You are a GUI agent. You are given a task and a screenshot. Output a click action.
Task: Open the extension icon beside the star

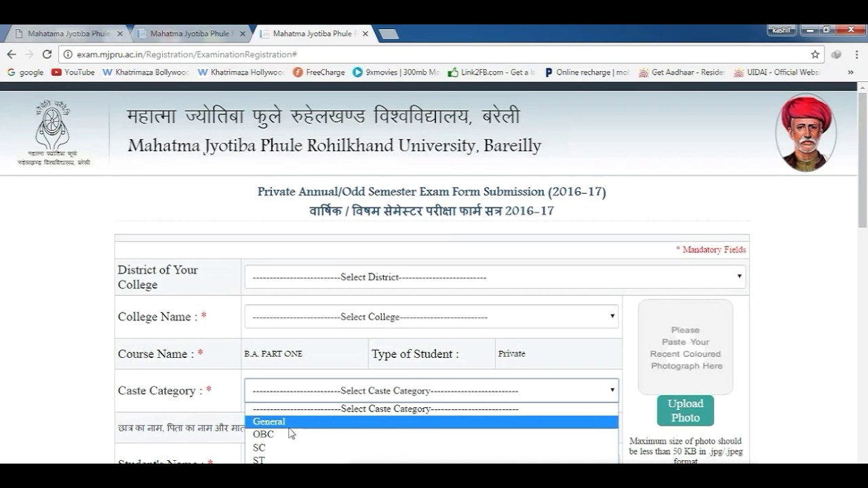point(837,54)
